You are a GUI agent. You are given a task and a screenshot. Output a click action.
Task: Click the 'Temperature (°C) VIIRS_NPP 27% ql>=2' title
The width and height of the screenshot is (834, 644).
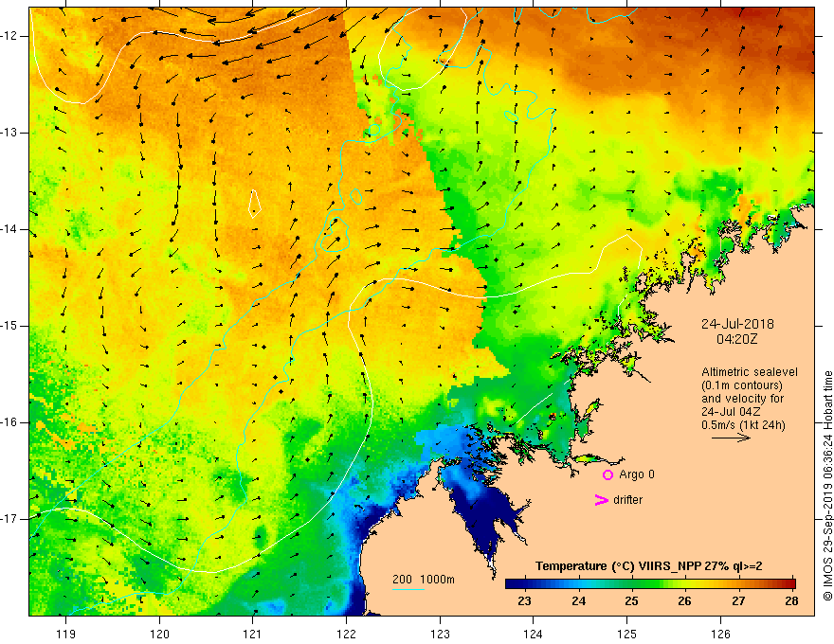click(649, 566)
